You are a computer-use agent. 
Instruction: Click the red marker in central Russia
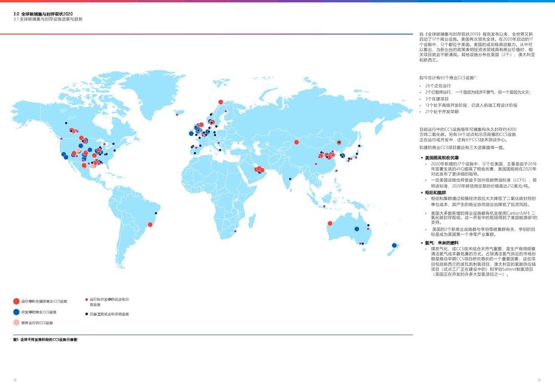297,142
